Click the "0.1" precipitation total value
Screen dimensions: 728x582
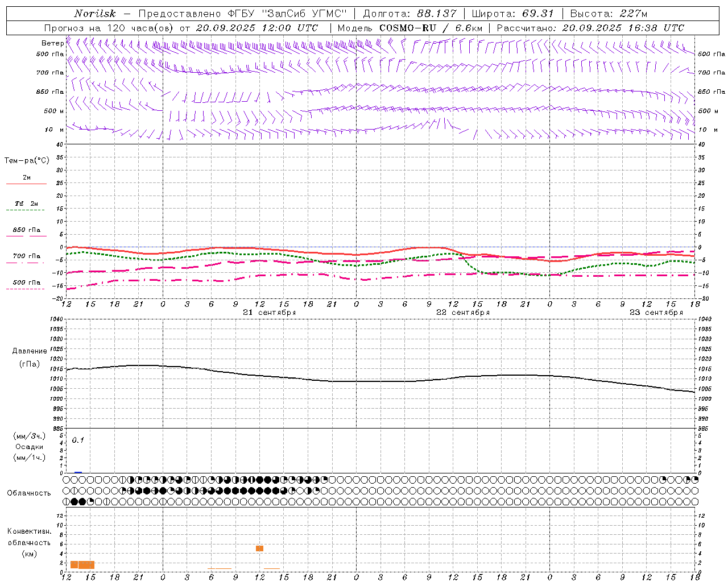tap(78, 440)
